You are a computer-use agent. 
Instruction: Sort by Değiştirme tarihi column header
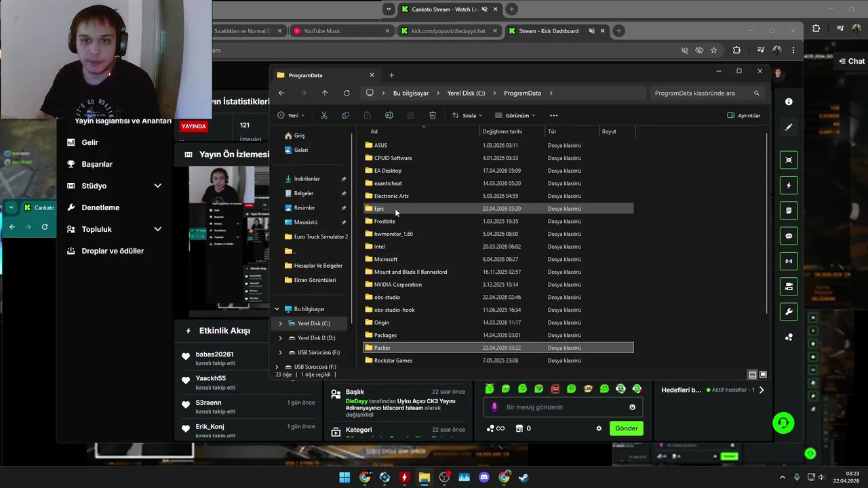coord(513,131)
